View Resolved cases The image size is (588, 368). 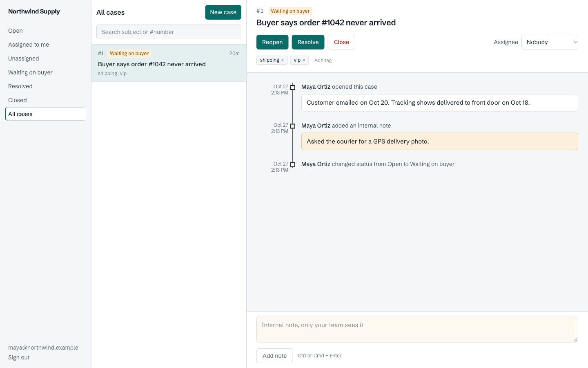[x=45, y=86]
